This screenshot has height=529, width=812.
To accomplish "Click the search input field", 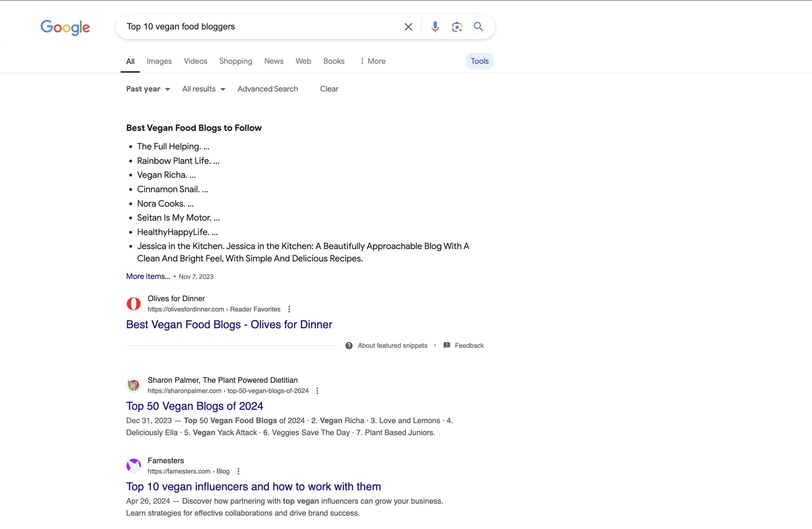I will pos(261,27).
